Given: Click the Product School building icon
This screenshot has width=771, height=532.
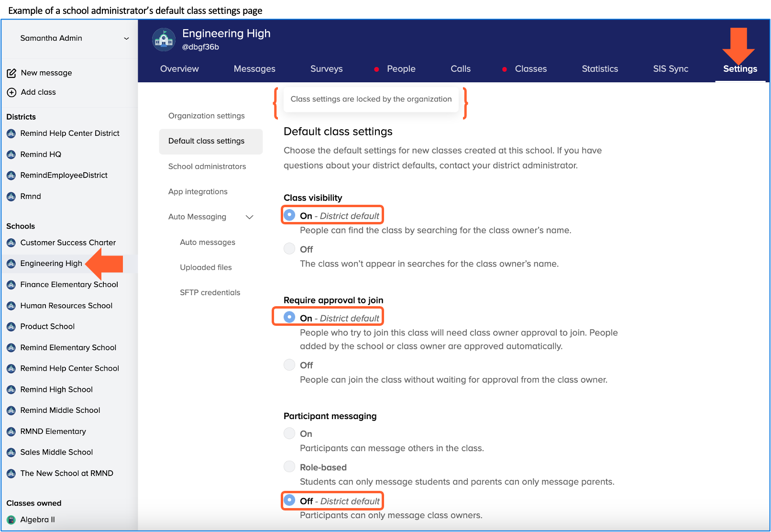Looking at the screenshot, I should coord(11,327).
